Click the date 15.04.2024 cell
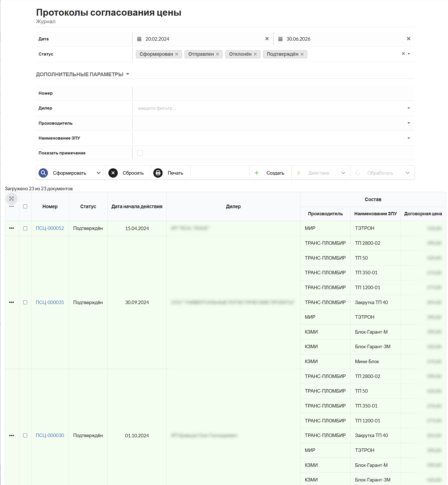Screen dimensions: 448x485 click(137, 228)
